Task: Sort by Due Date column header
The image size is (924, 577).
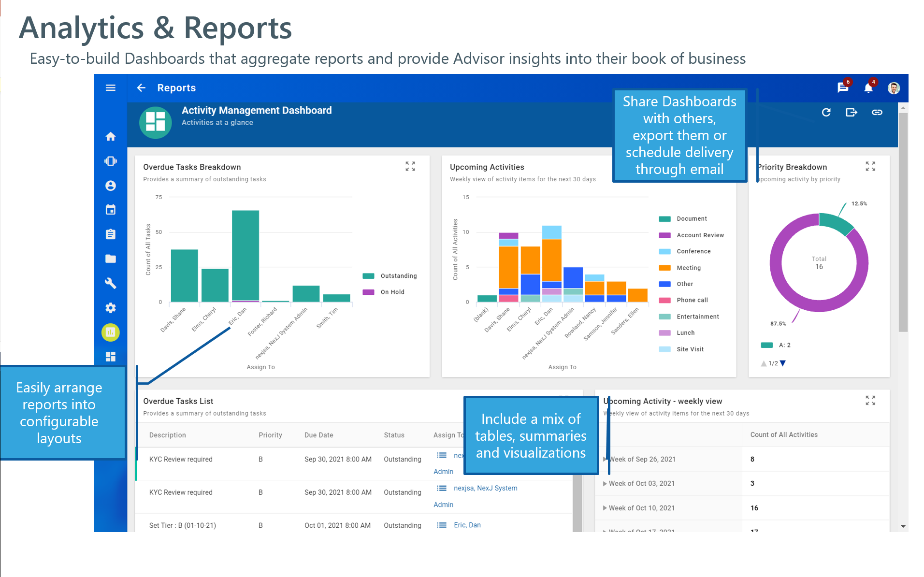Action: click(319, 435)
